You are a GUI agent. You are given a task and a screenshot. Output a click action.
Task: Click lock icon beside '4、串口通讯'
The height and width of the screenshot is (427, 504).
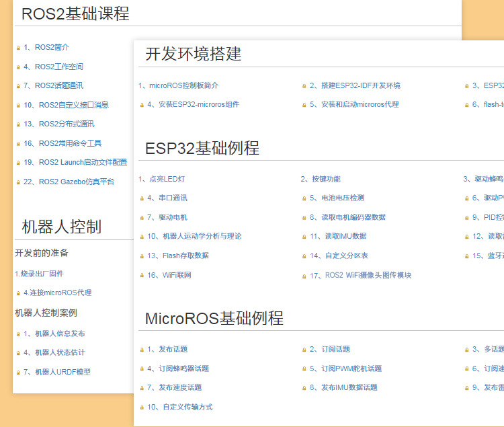pyautogui.click(x=142, y=198)
